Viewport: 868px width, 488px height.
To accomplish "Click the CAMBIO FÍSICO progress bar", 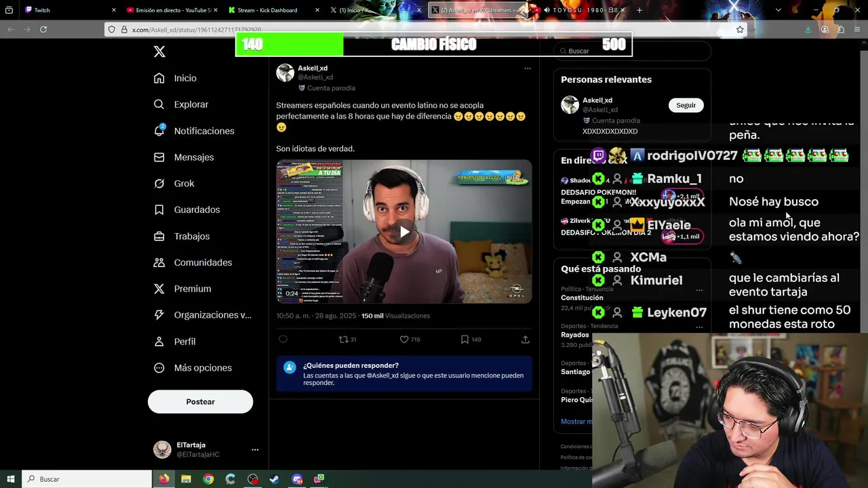I will pos(434,45).
